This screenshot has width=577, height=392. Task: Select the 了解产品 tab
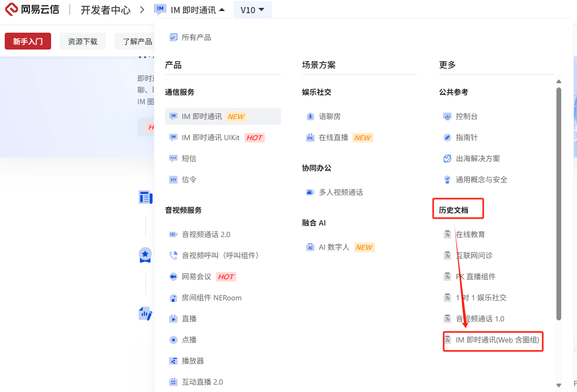[135, 41]
